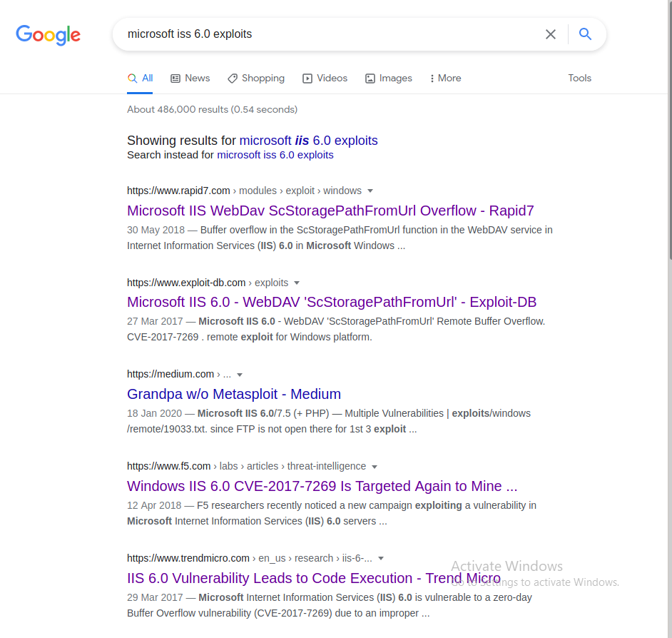Screen dimensions: 672x638
Task: Open the More options menu
Action: point(445,79)
